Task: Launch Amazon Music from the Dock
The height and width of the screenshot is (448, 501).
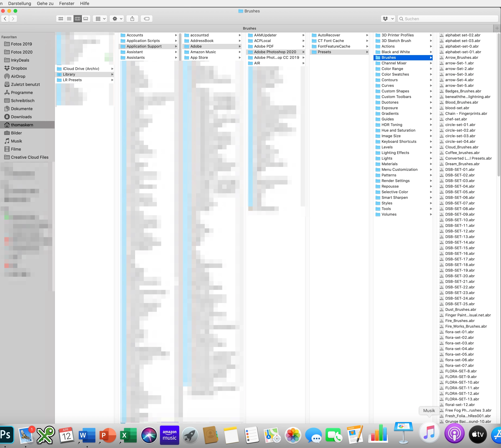Action: coord(169,435)
